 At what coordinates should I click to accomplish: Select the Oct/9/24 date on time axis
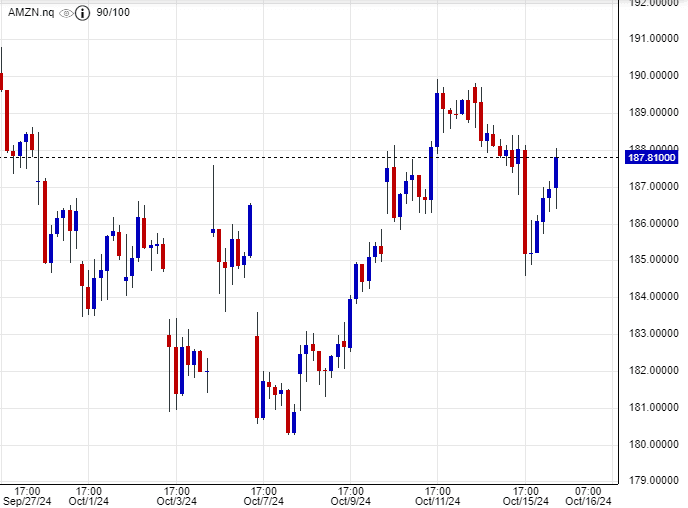coord(350,501)
